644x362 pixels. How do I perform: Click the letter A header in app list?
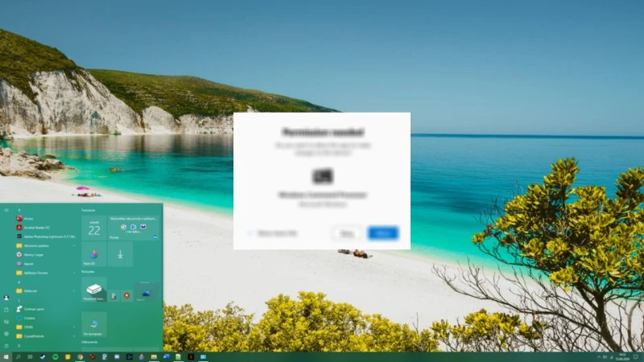point(19,210)
